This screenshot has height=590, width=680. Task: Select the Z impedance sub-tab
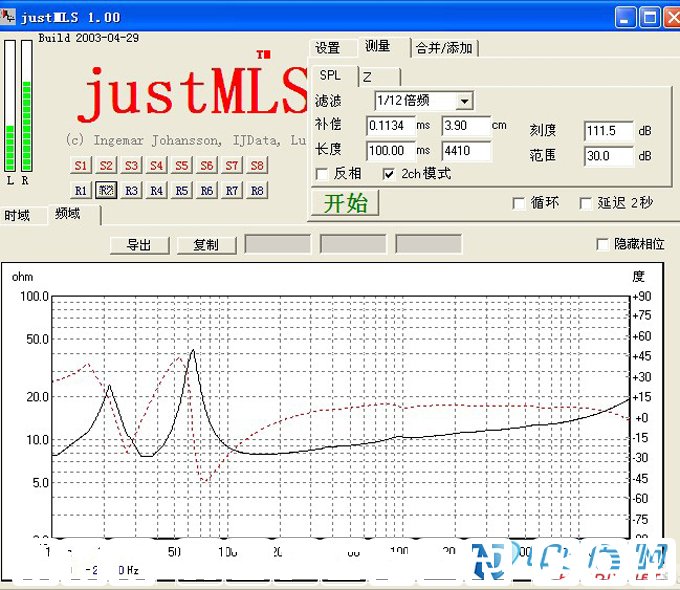[380, 77]
